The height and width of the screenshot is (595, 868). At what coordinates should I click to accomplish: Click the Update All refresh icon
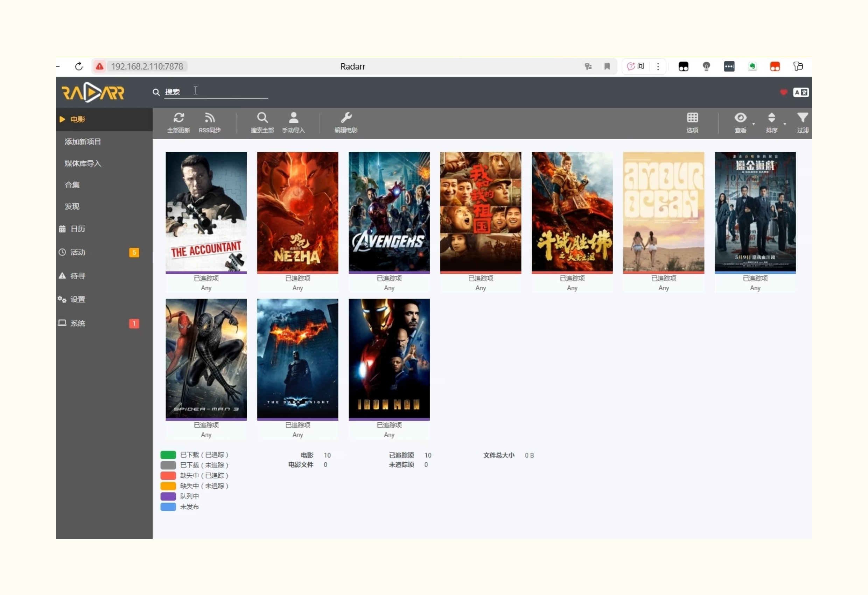pyautogui.click(x=178, y=118)
